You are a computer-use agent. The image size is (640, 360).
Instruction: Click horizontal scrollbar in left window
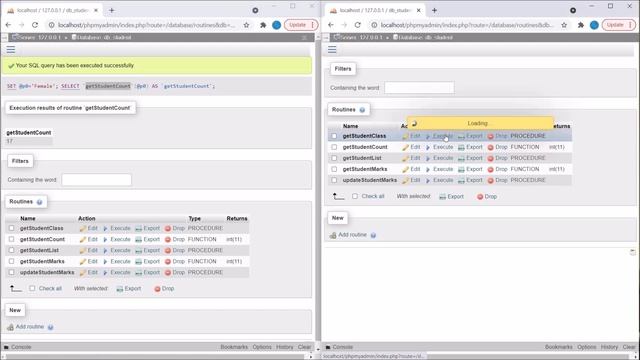(157, 356)
